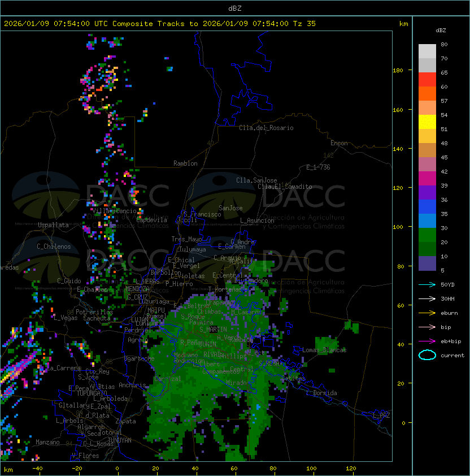The image size is (470, 476).
Task: Click the Tres_Mayo map label
Action: (x=186, y=239)
